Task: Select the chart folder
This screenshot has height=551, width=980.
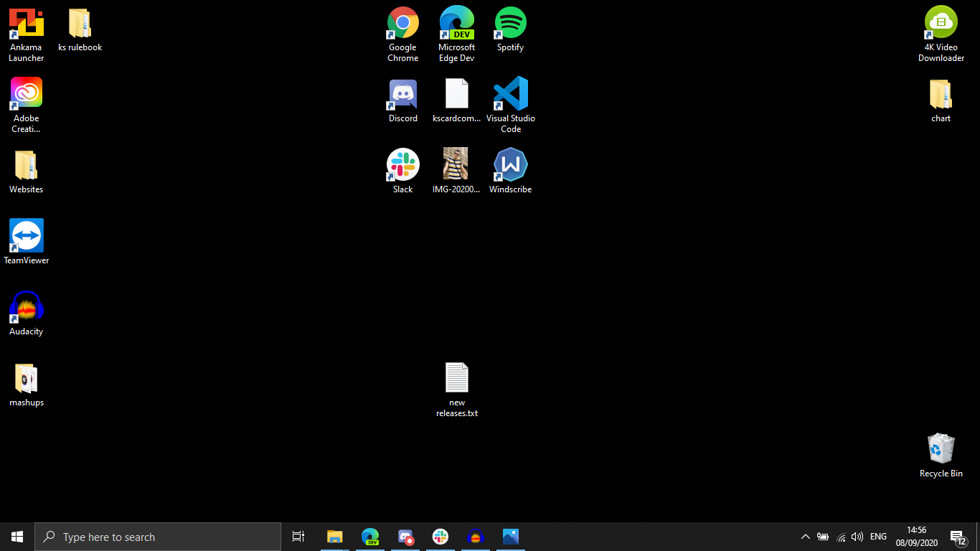Action: (x=941, y=100)
